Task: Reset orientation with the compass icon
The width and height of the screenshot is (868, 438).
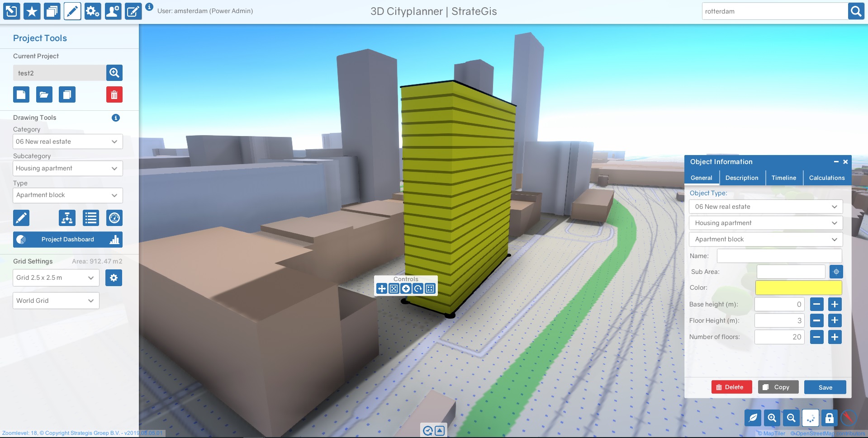Action: click(849, 418)
